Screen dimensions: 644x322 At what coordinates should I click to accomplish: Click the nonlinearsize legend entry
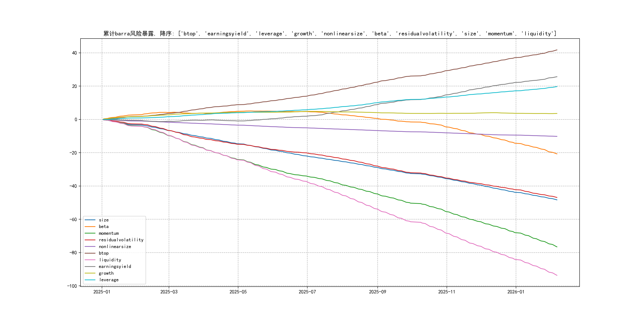pyautogui.click(x=115, y=246)
